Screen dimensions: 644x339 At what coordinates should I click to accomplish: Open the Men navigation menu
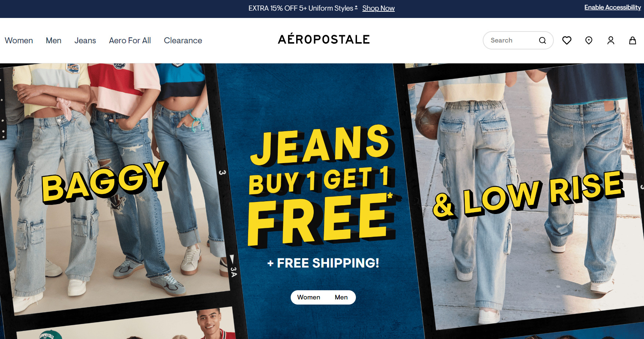click(54, 40)
